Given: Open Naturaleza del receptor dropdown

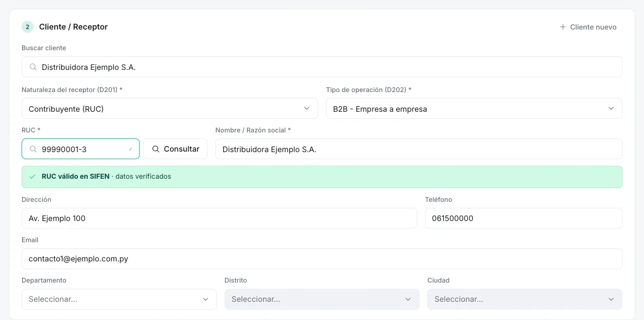Looking at the screenshot, I should coord(169,108).
